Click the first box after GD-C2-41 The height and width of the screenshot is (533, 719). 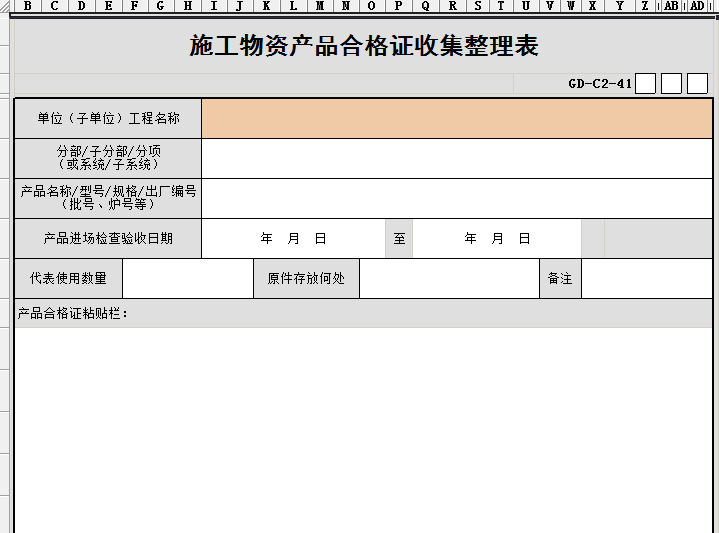pos(645,83)
